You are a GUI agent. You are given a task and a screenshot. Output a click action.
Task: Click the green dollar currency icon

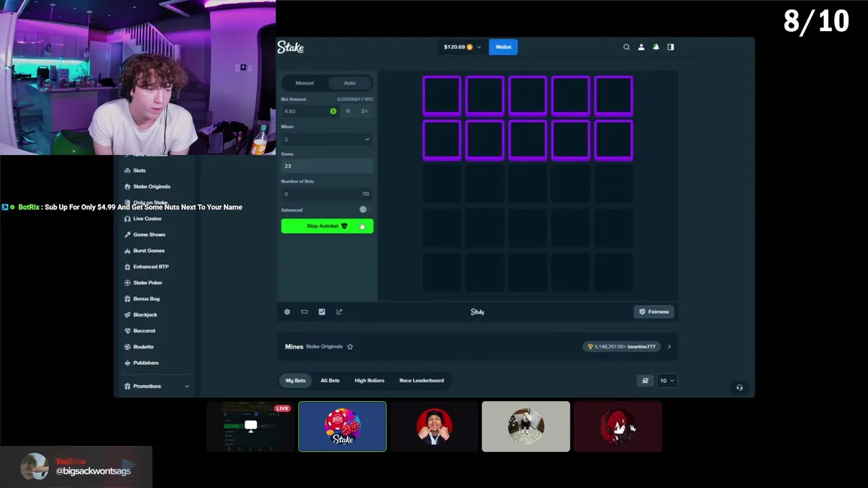[333, 111]
